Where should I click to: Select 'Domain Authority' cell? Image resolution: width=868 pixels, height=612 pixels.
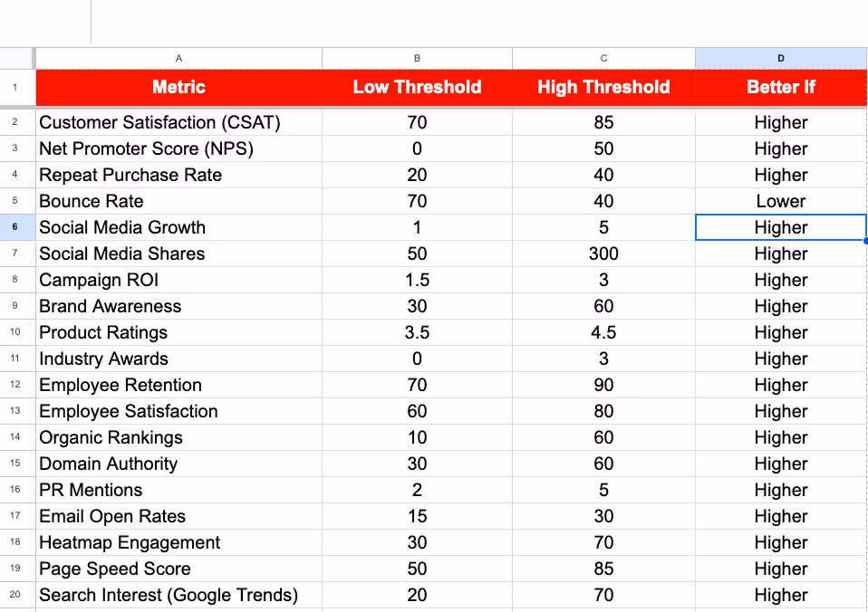(178, 464)
